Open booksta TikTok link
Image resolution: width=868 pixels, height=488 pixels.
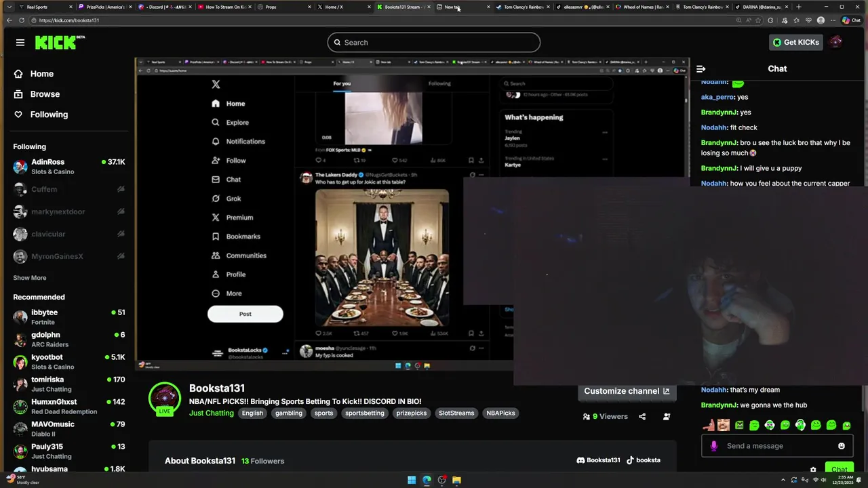(x=643, y=460)
